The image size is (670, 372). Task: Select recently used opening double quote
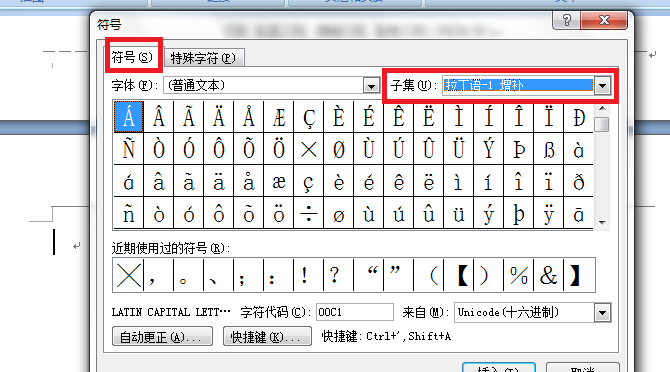click(x=369, y=275)
